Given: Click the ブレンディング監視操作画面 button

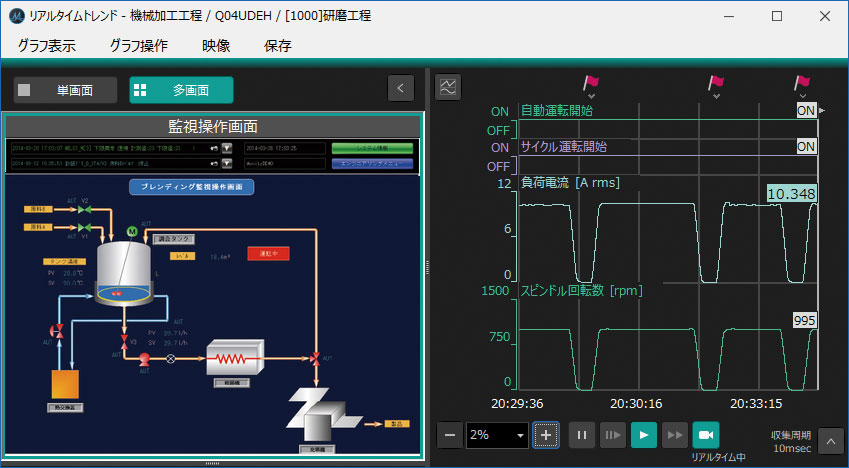Looking at the screenshot, I should (192, 187).
